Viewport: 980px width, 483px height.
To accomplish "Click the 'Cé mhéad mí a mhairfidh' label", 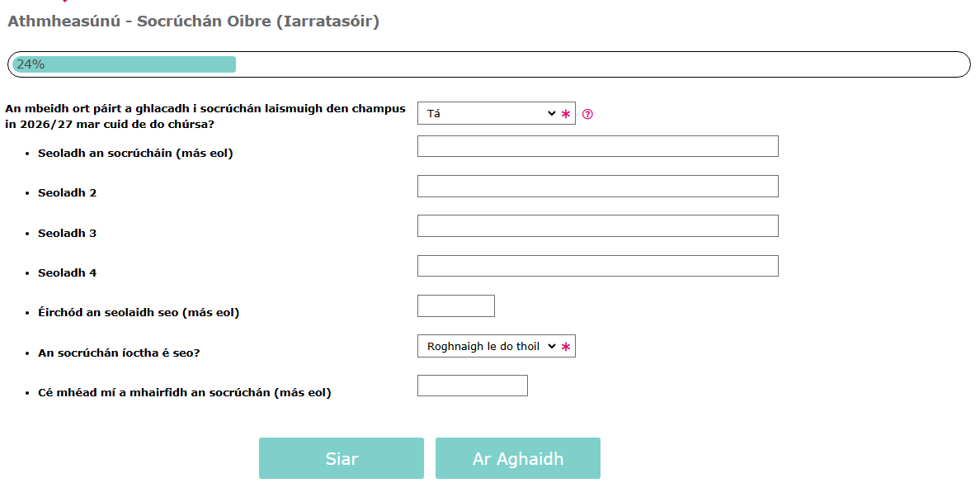I will pos(184,393).
